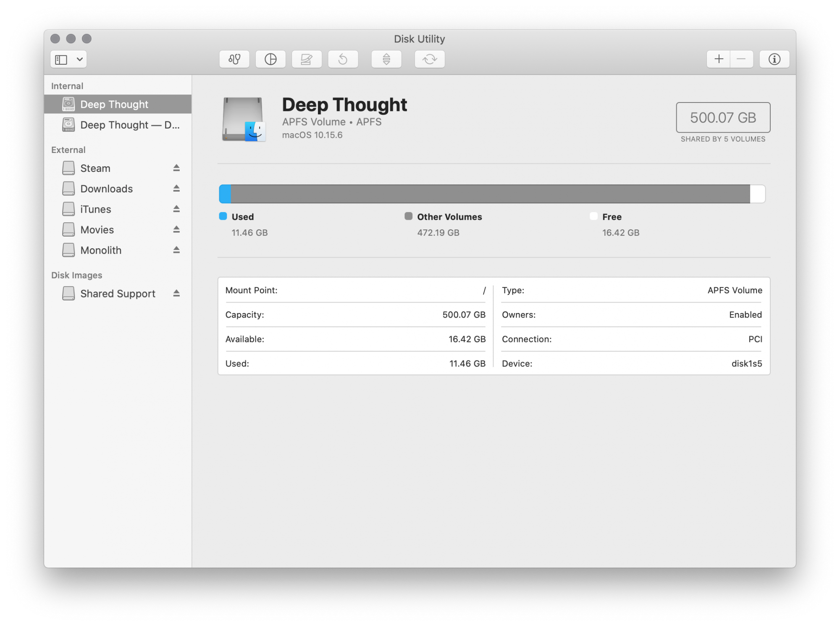Click the grayed-out toolbar button beside Unmount

point(430,59)
